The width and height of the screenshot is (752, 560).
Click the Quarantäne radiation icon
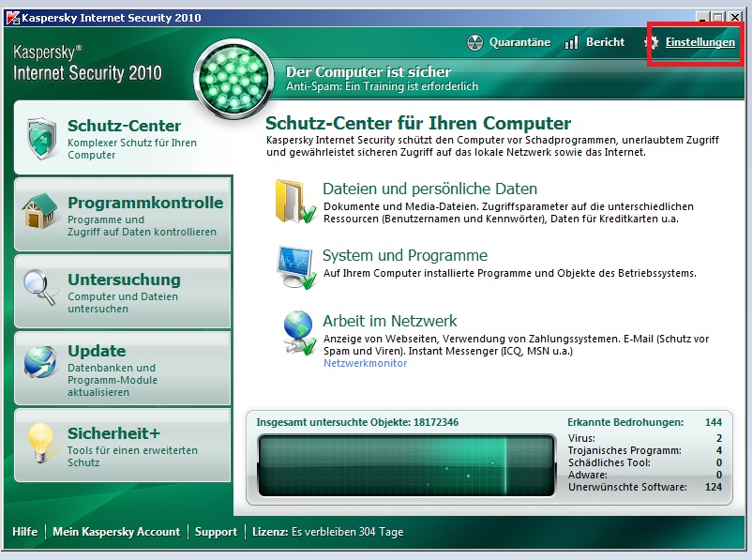tap(475, 43)
